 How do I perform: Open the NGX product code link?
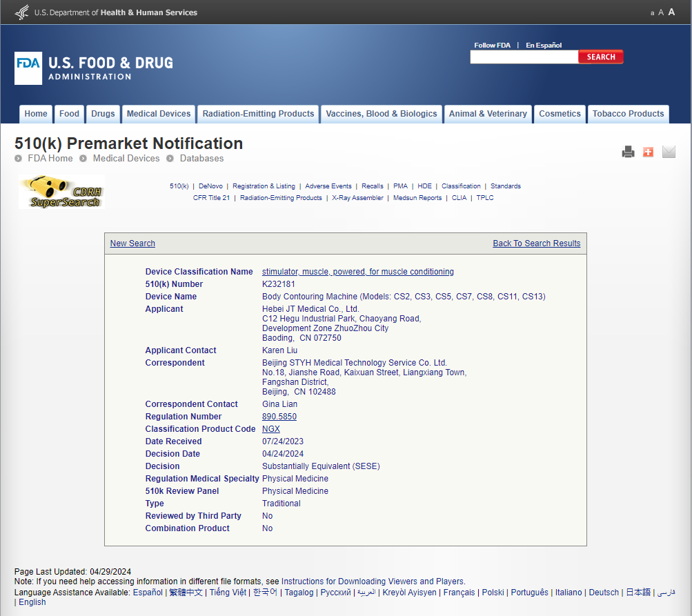(271, 429)
